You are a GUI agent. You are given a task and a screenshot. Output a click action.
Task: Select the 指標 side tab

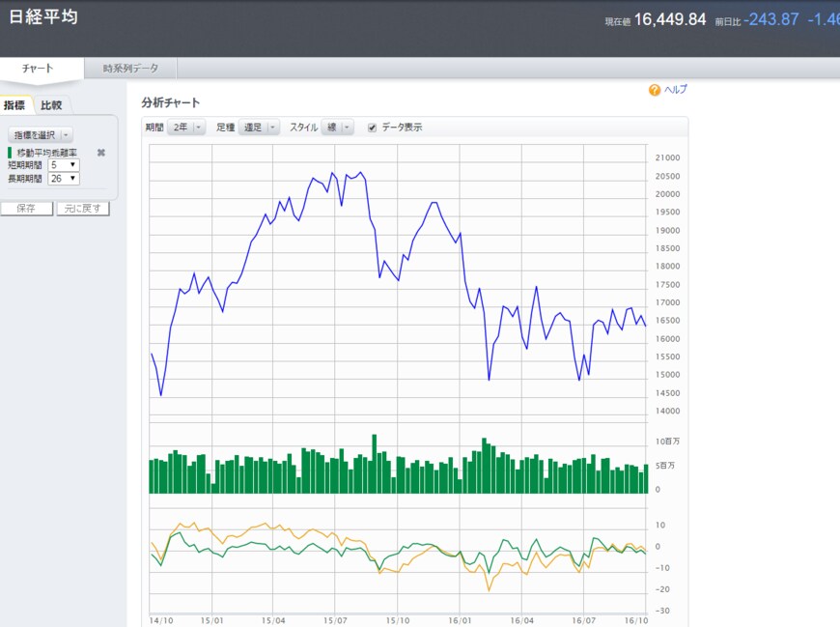tap(14, 105)
